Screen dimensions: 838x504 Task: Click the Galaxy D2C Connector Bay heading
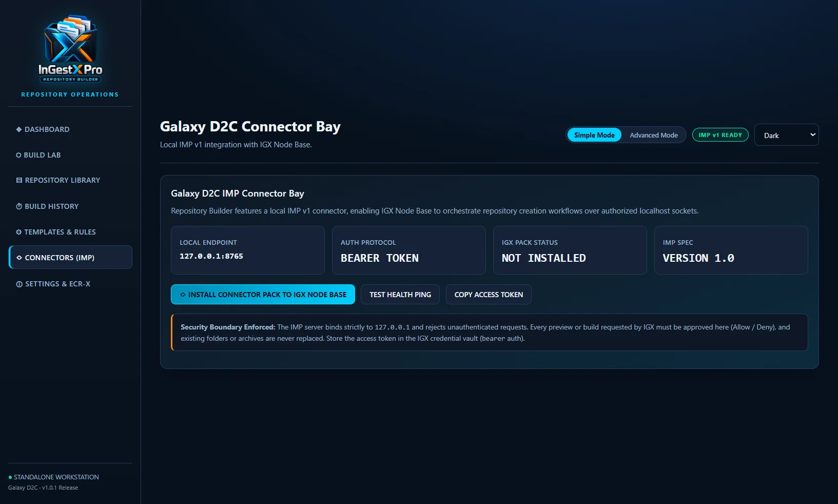click(250, 127)
